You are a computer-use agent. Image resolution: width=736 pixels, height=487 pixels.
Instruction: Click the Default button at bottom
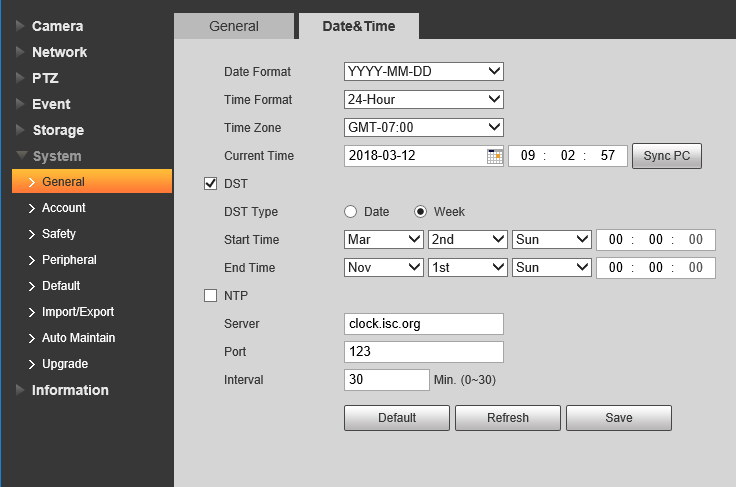(397, 418)
